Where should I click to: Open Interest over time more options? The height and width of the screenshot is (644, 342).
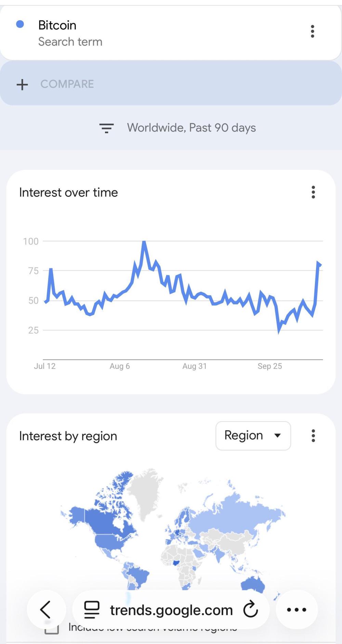(x=313, y=192)
